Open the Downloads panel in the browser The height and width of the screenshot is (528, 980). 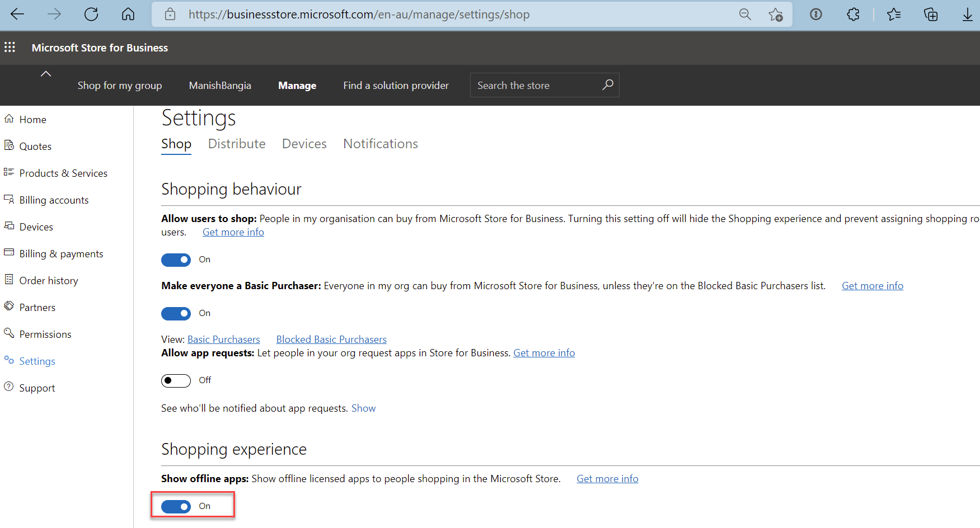[968, 14]
